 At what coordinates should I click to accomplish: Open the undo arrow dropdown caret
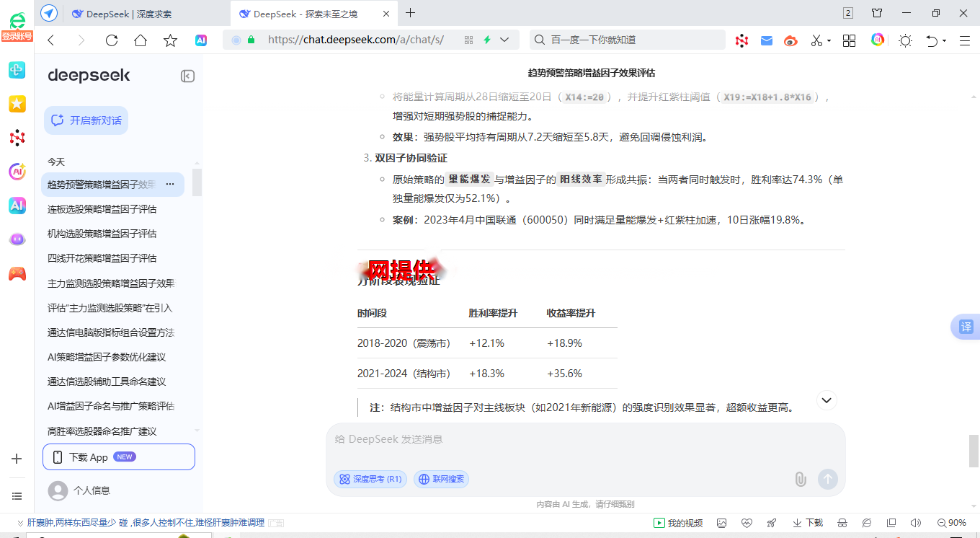(x=944, y=41)
